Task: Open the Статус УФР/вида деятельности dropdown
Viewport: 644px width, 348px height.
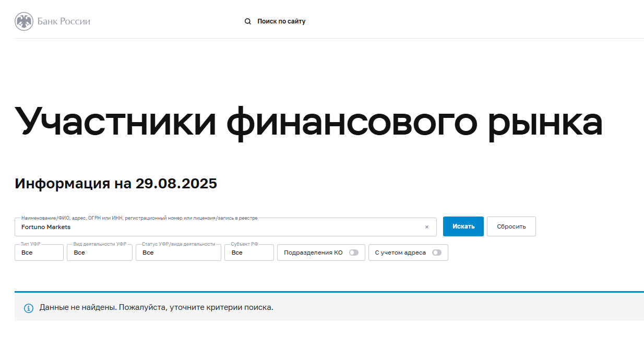Action: (178, 253)
